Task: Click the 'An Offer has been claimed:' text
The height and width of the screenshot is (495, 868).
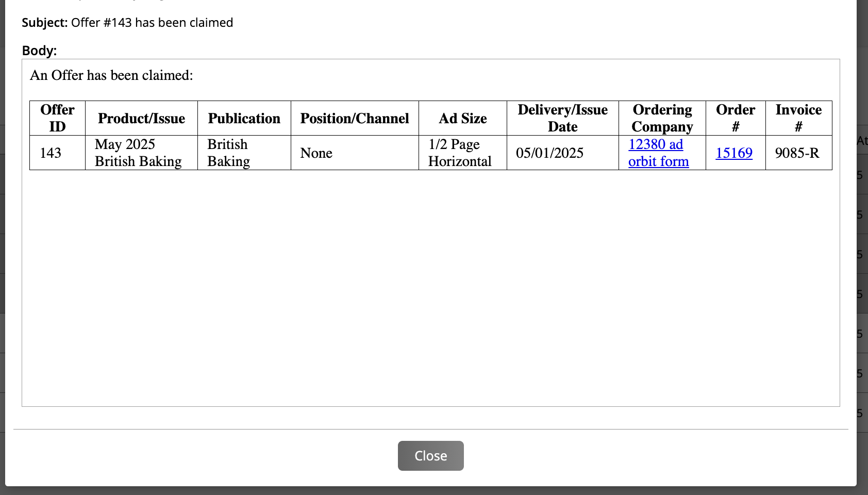Action: [111, 75]
